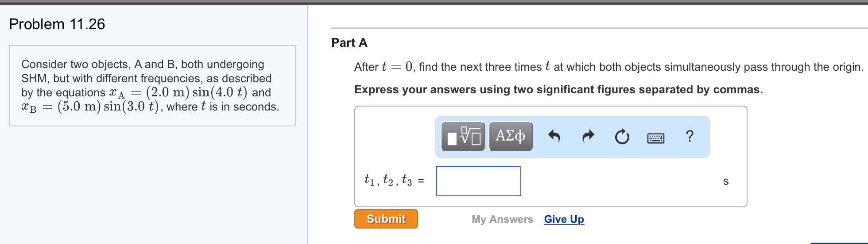
Task: Click the Give Up link
Action: (x=564, y=219)
